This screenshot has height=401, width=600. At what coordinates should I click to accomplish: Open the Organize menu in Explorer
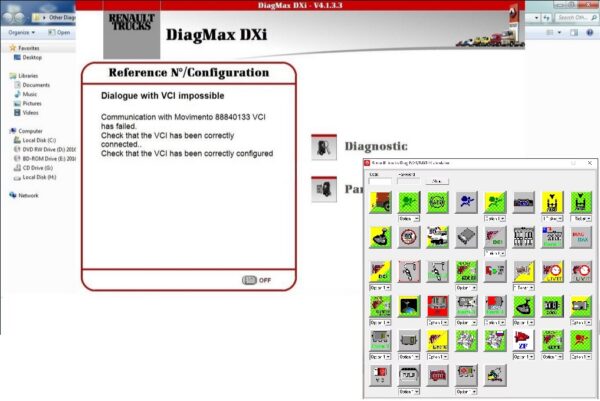click(x=21, y=33)
